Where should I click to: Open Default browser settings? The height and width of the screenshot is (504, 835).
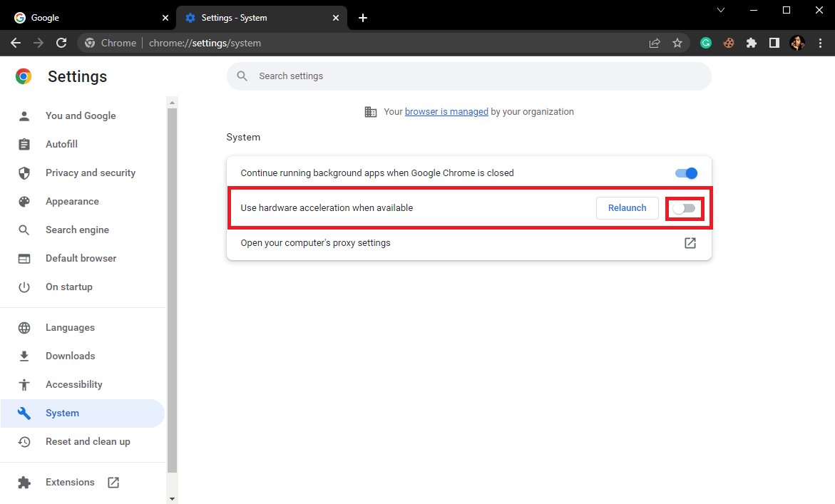click(83, 259)
